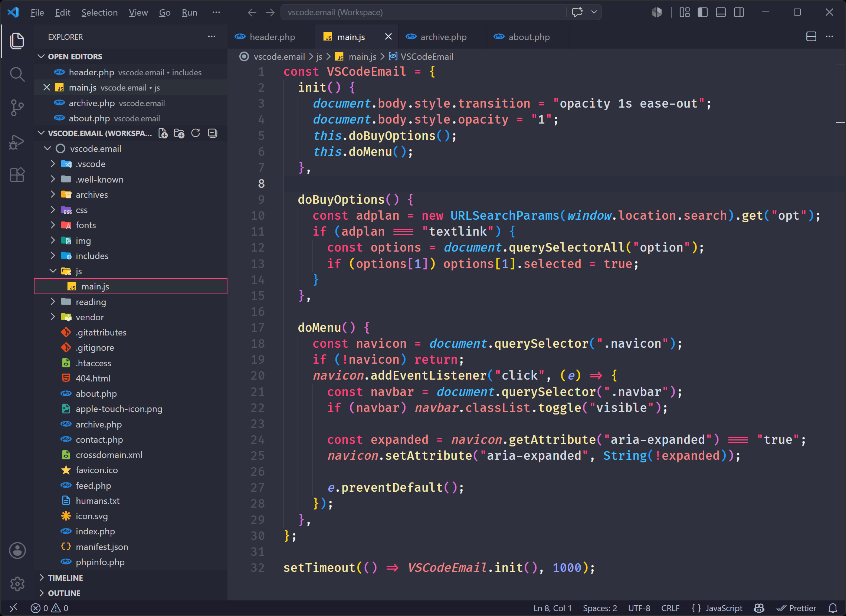Toggle the bottom panel visibility
The width and height of the screenshot is (846, 616).
721,12
